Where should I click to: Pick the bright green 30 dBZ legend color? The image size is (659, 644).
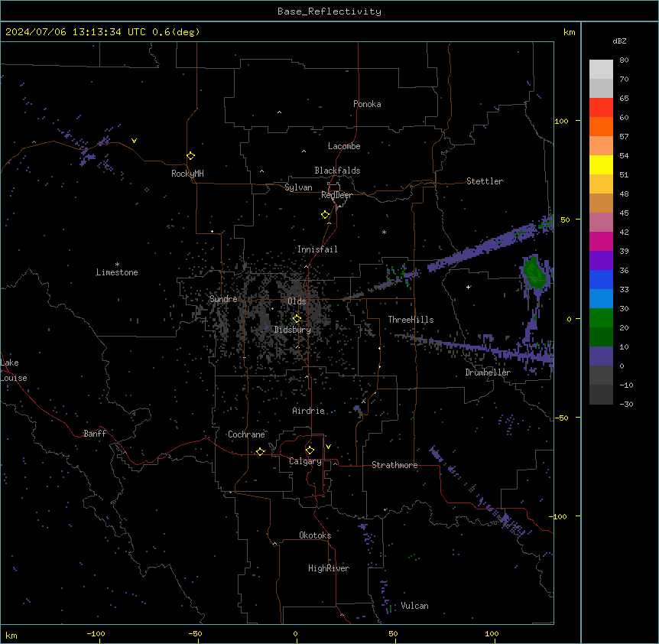point(601,318)
